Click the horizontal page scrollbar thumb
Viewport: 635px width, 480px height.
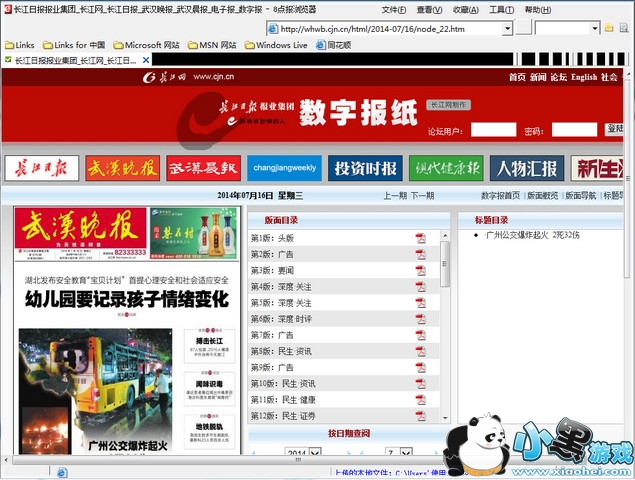pyautogui.click(x=299, y=460)
